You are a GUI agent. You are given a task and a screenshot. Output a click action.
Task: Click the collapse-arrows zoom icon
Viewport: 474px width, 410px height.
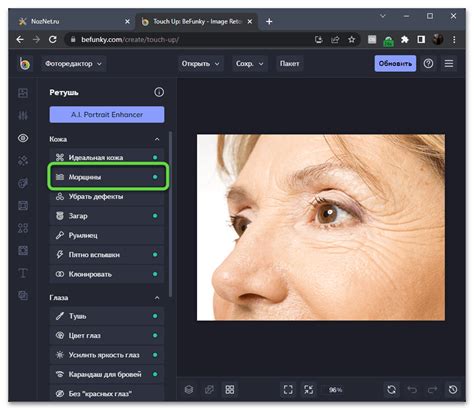point(309,389)
